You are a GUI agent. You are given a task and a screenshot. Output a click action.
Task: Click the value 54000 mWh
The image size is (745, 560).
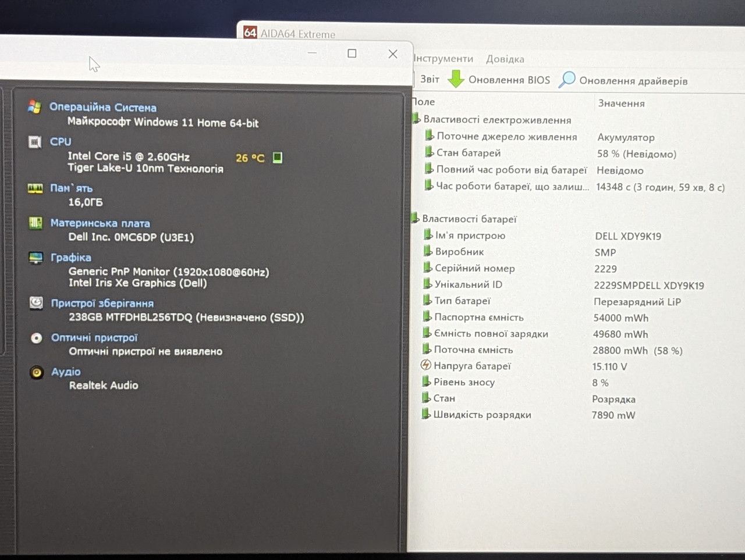pos(621,318)
